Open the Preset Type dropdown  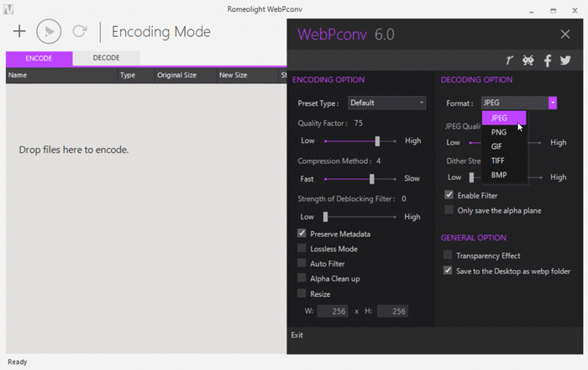click(387, 103)
